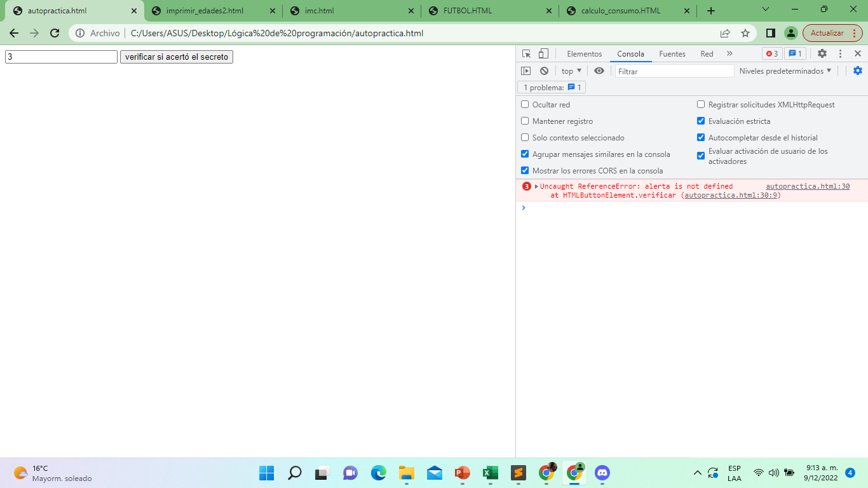868x488 pixels.
Task: Go back in browser history
Action: coord(14,33)
